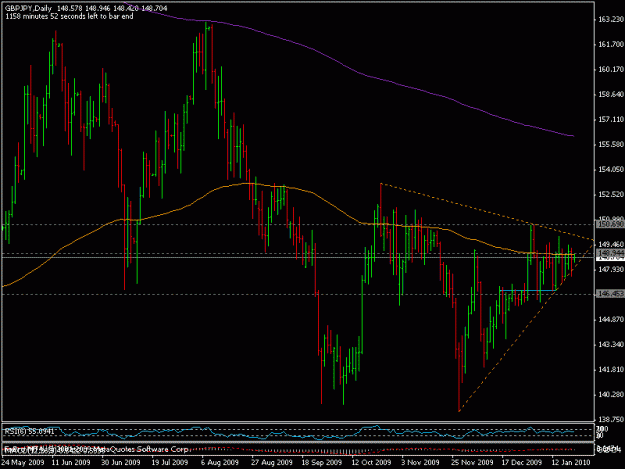
Task: Click the '1158 minutes 52 seconds left' countdown text
Action: [x=69, y=16]
